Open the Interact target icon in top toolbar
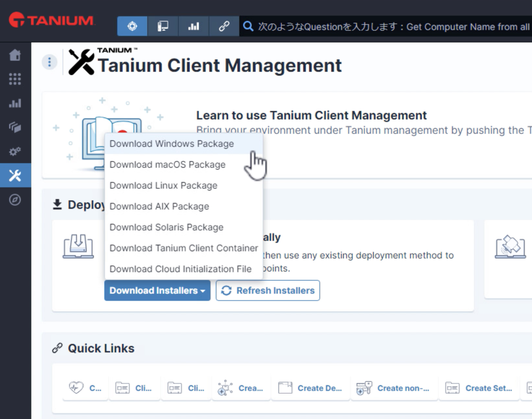532x419 pixels. (x=132, y=26)
